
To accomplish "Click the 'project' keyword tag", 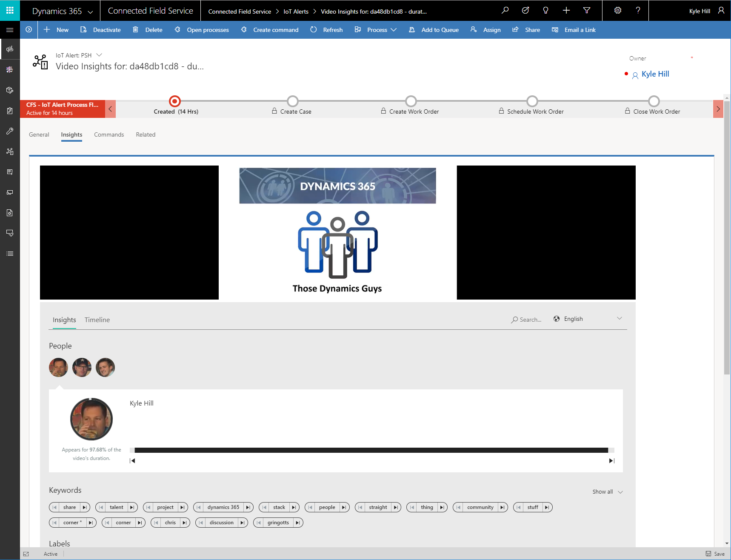I will [x=165, y=507].
